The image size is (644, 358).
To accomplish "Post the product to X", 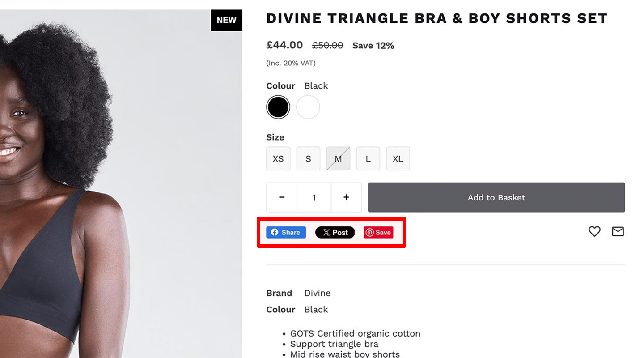I will click(335, 232).
